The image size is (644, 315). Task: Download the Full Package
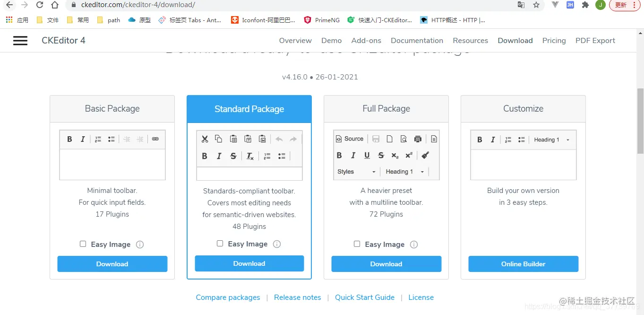pos(386,264)
